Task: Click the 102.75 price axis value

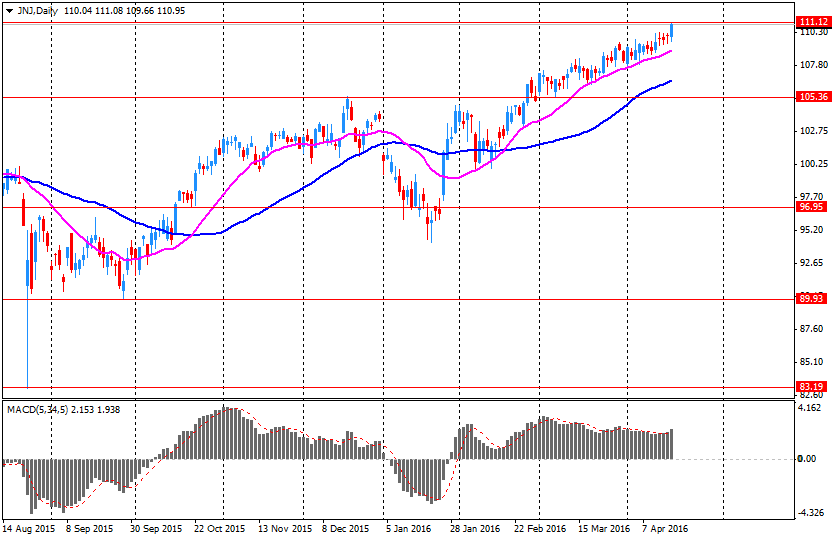Action: [x=814, y=131]
